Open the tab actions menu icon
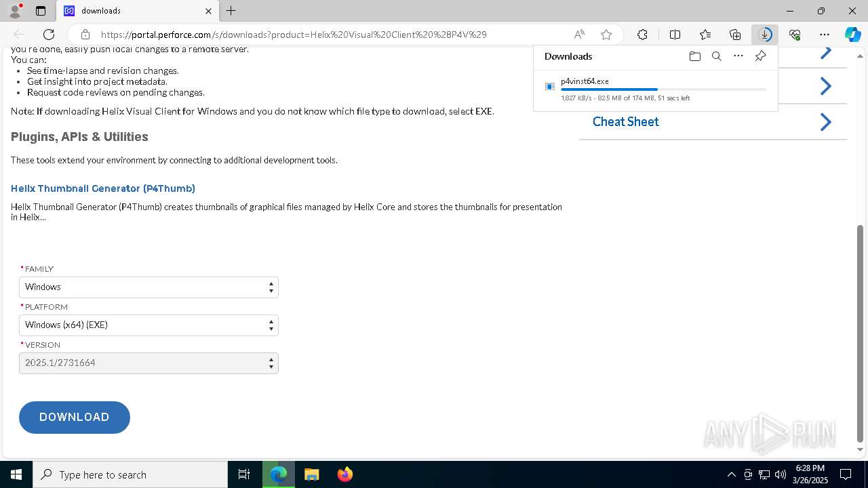 coord(41,11)
